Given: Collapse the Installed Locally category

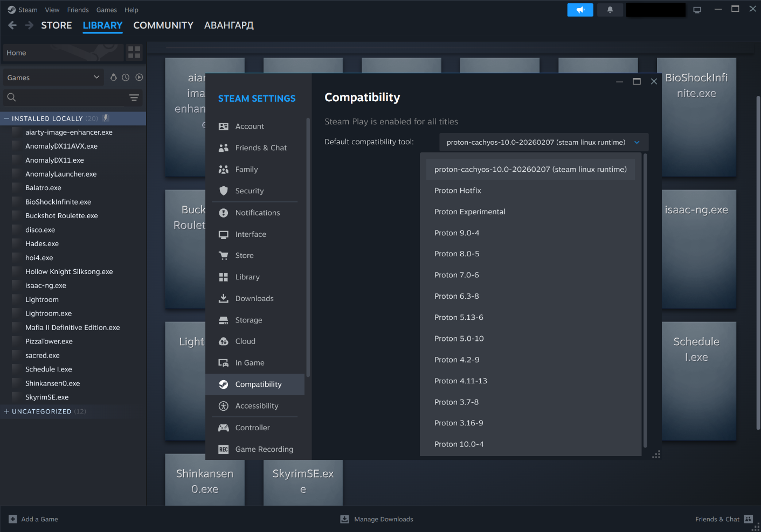Looking at the screenshot, I should pos(6,118).
